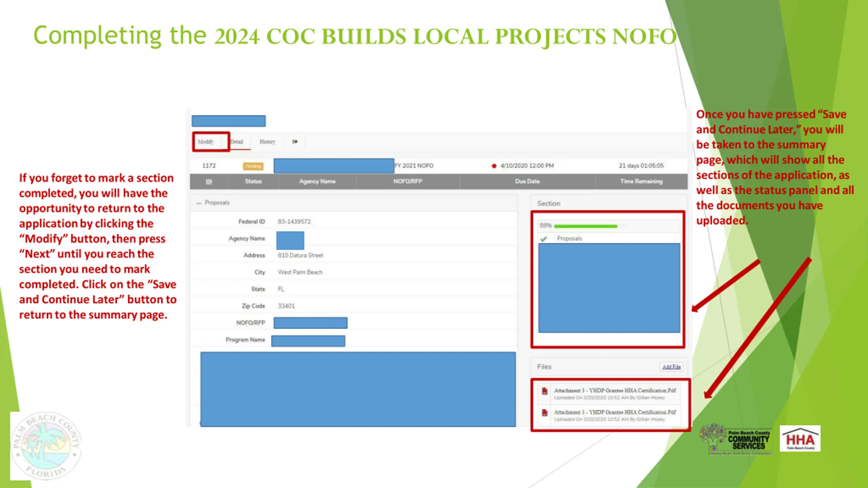
Task: Click the city value West Palm Beach
Action: tap(300, 272)
